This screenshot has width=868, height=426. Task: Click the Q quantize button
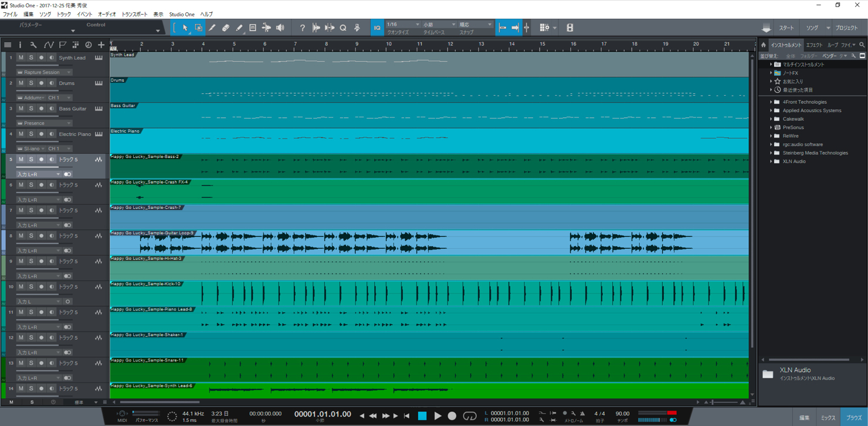click(x=343, y=28)
